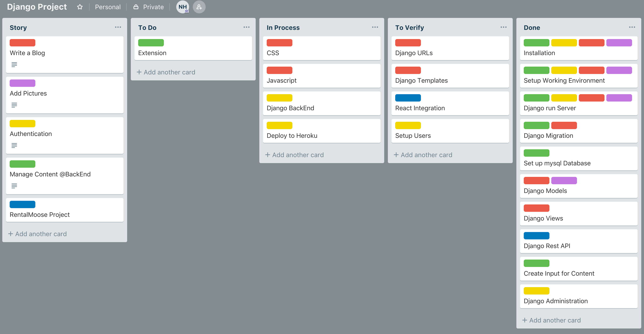Click description icon on Manage Content card

14,186
